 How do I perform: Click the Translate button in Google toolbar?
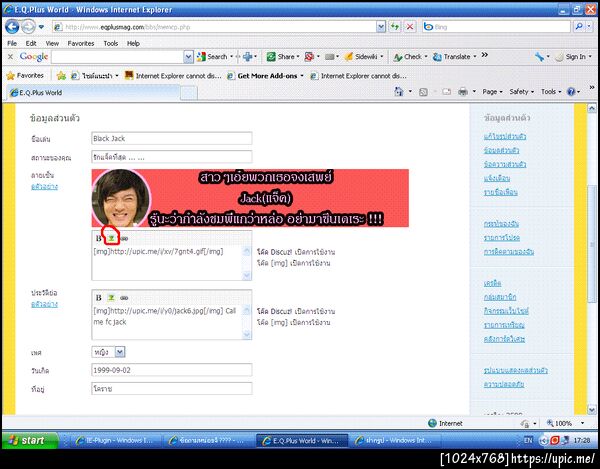click(x=452, y=57)
